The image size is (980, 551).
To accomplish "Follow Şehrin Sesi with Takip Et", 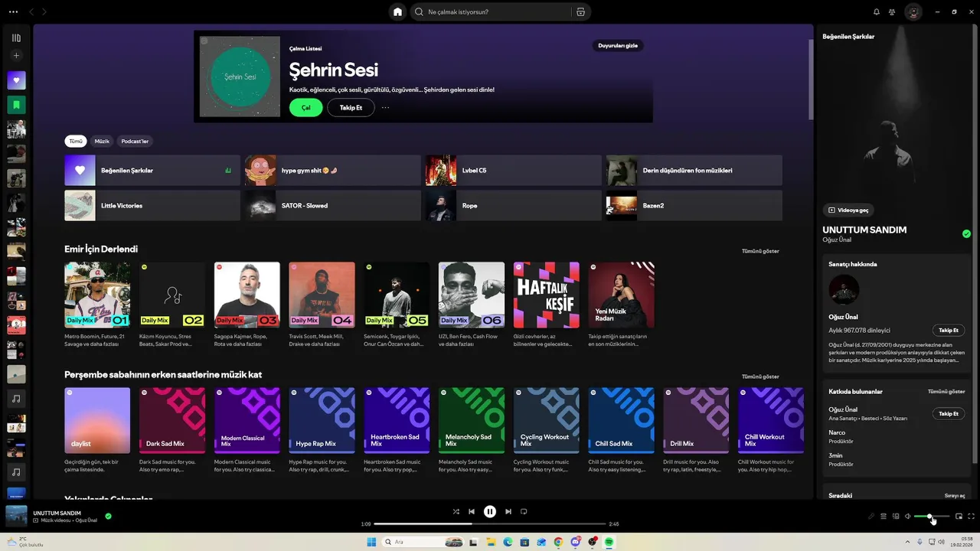I will click(351, 108).
